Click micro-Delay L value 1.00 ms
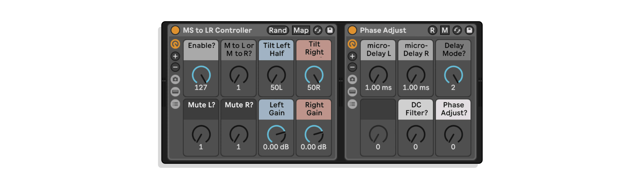 pyautogui.click(x=378, y=87)
